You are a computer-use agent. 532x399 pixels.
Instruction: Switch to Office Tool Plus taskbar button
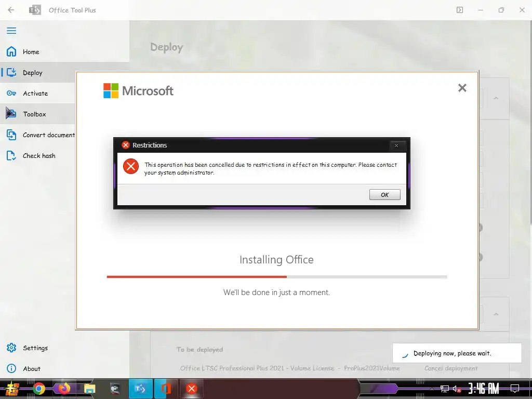[140, 389]
